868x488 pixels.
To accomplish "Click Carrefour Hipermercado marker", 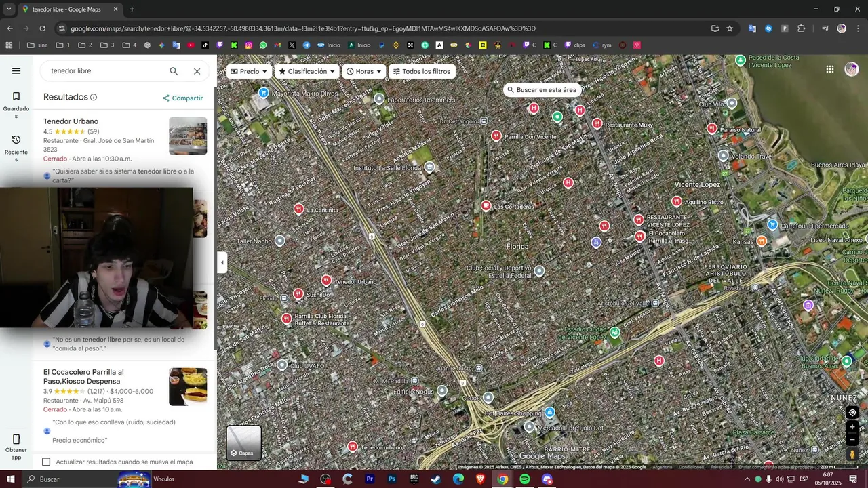I will [772, 224].
